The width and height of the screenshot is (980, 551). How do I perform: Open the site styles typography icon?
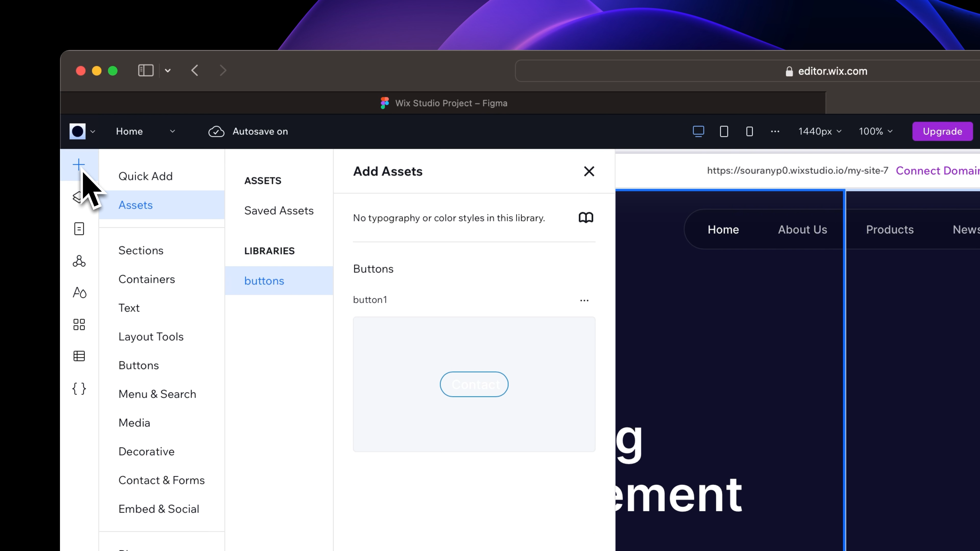click(x=79, y=292)
